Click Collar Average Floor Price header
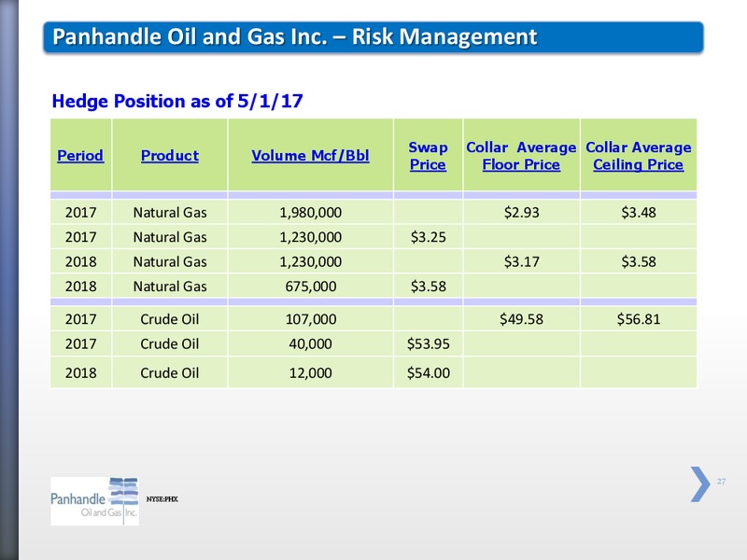 (521, 156)
